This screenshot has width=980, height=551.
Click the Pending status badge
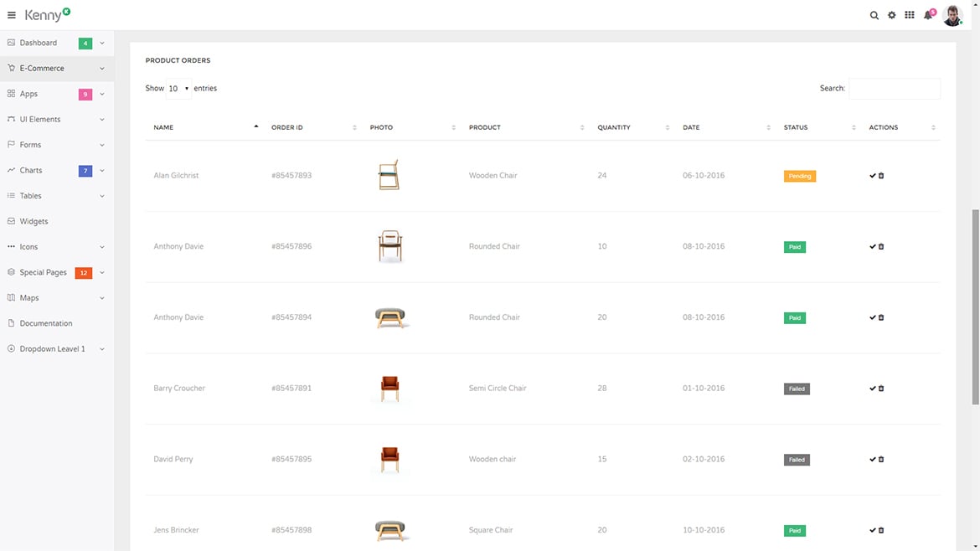coord(799,176)
